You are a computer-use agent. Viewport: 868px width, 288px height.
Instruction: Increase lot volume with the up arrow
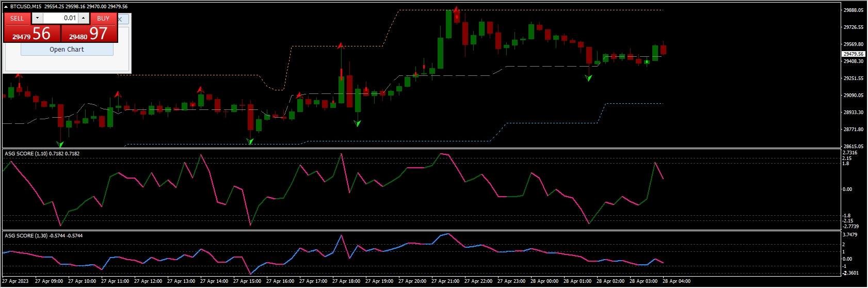(x=84, y=18)
